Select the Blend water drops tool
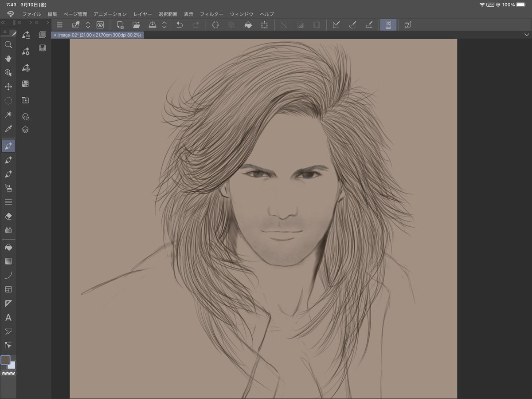Screen dimensions: 532x399 pyautogui.click(x=8, y=230)
